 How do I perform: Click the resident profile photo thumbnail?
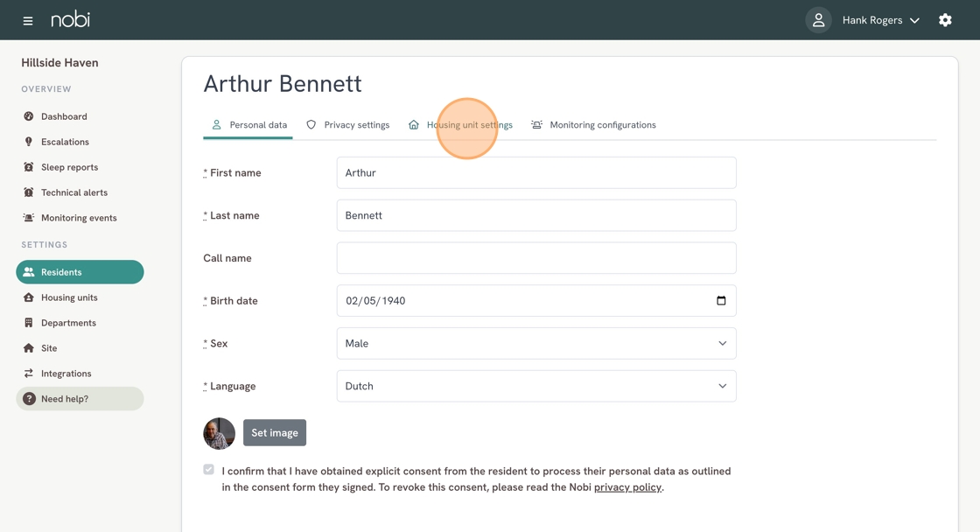[x=219, y=433]
